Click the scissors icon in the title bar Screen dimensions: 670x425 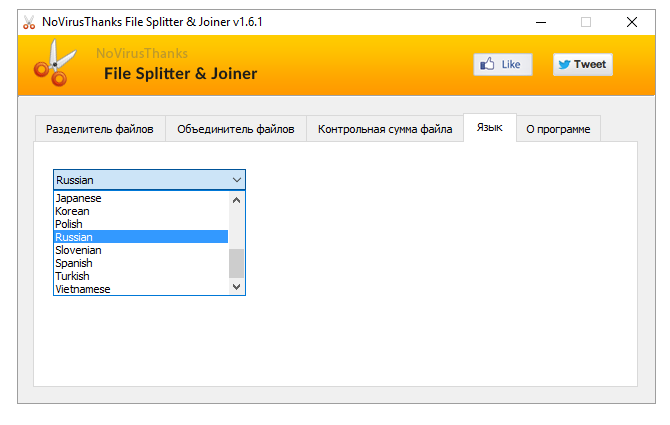click(x=28, y=22)
